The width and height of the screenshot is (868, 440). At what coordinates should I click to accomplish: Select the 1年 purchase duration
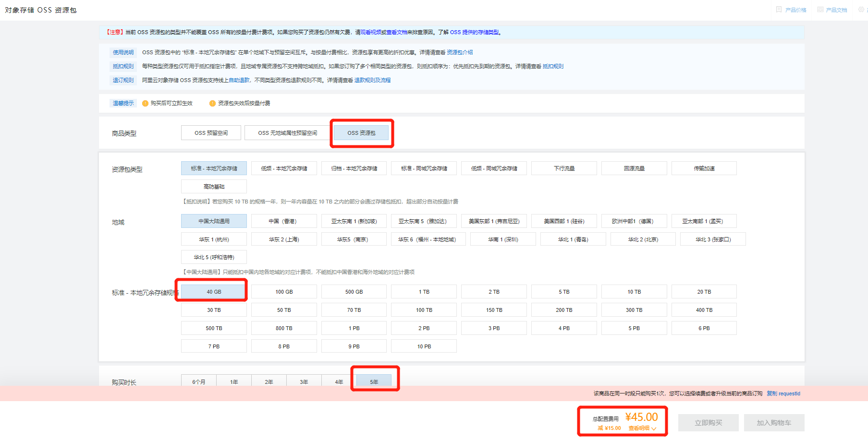coord(234,381)
